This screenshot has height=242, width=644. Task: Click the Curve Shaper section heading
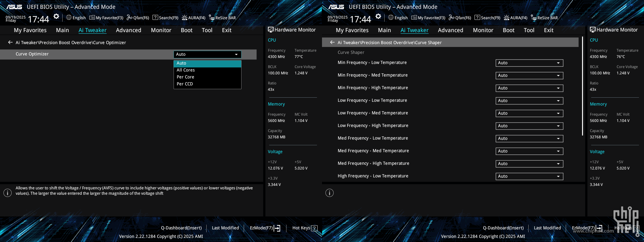point(351,53)
